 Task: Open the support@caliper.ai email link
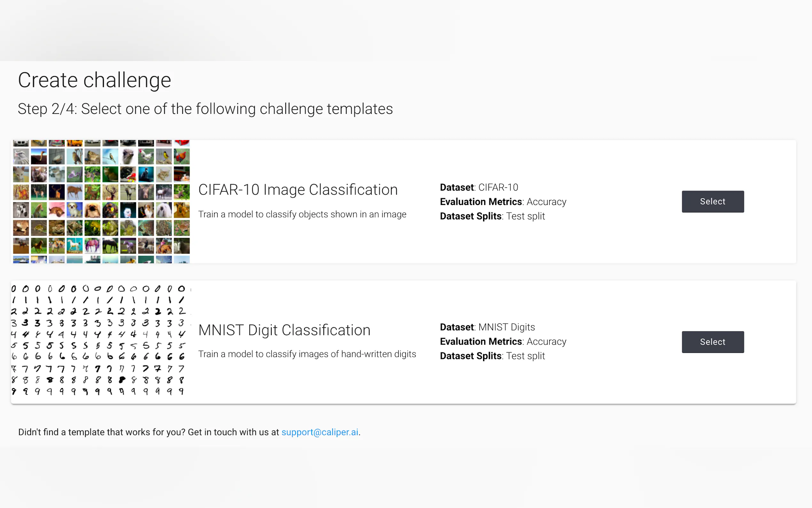320,432
